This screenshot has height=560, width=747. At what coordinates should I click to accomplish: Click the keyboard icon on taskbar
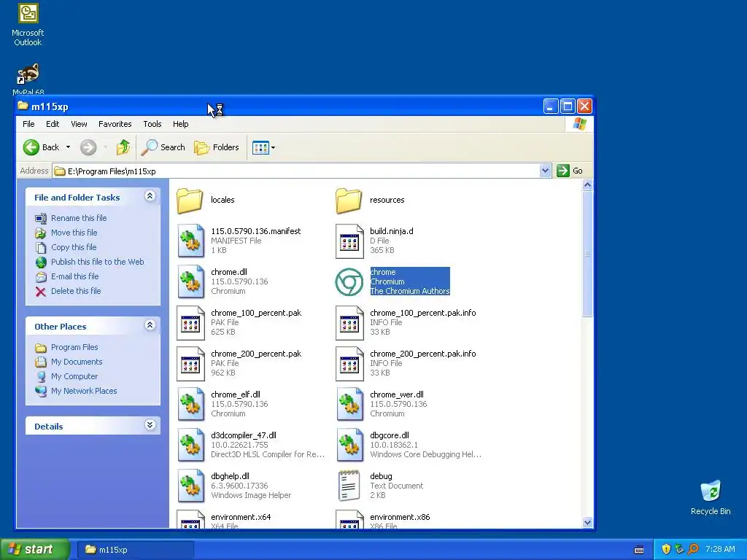(x=639, y=550)
